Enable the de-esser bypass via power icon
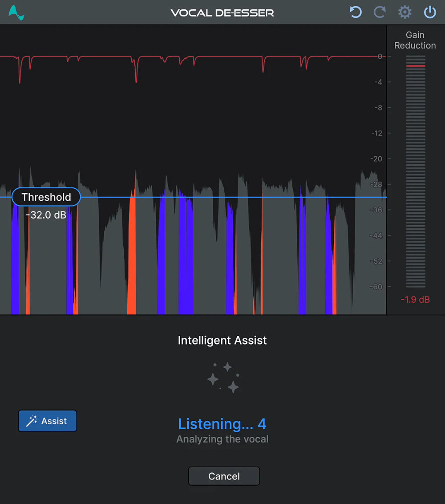Viewport: 445px width, 504px height. [429, 12]
